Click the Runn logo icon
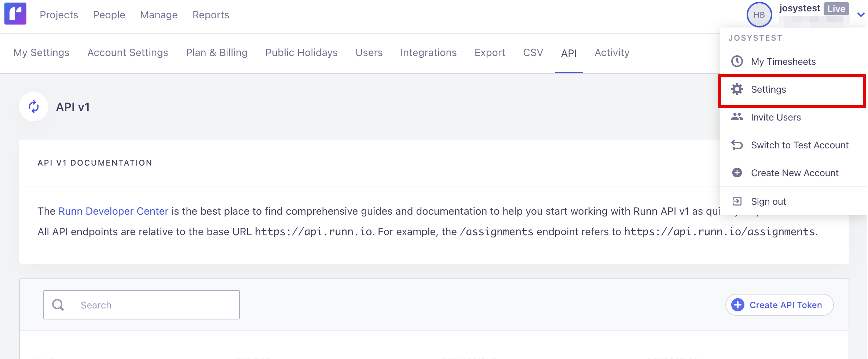Viewport: 868px width, 359px height. point(15,14)
